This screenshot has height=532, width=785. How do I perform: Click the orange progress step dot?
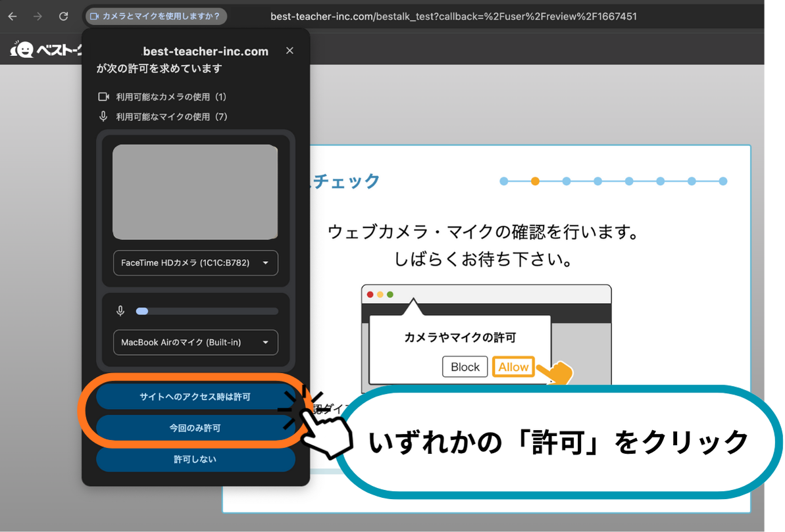coord(535,181)
